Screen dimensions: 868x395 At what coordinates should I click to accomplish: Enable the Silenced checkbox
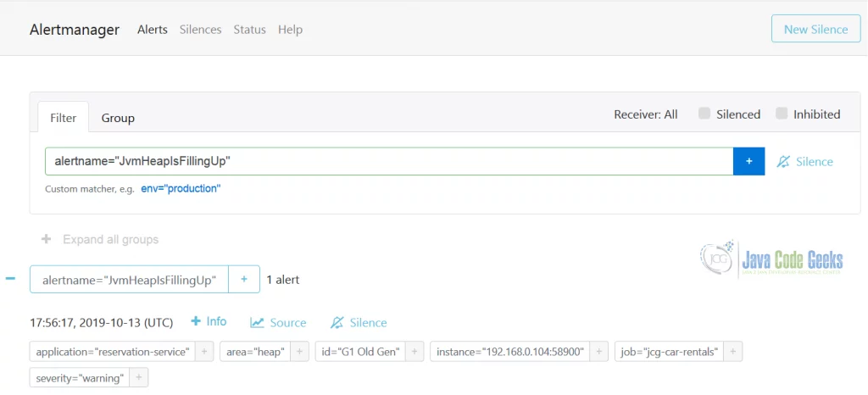pyautogui.click(x=704, y=114)
